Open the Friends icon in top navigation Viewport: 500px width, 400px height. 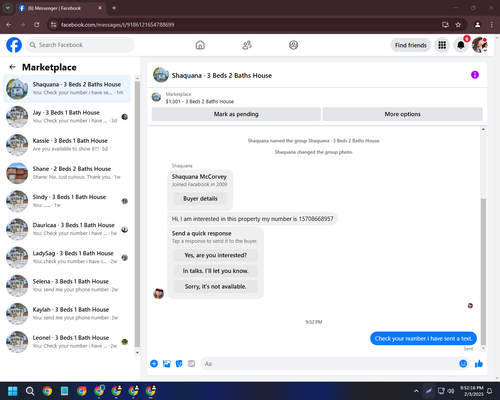[247, 45]
